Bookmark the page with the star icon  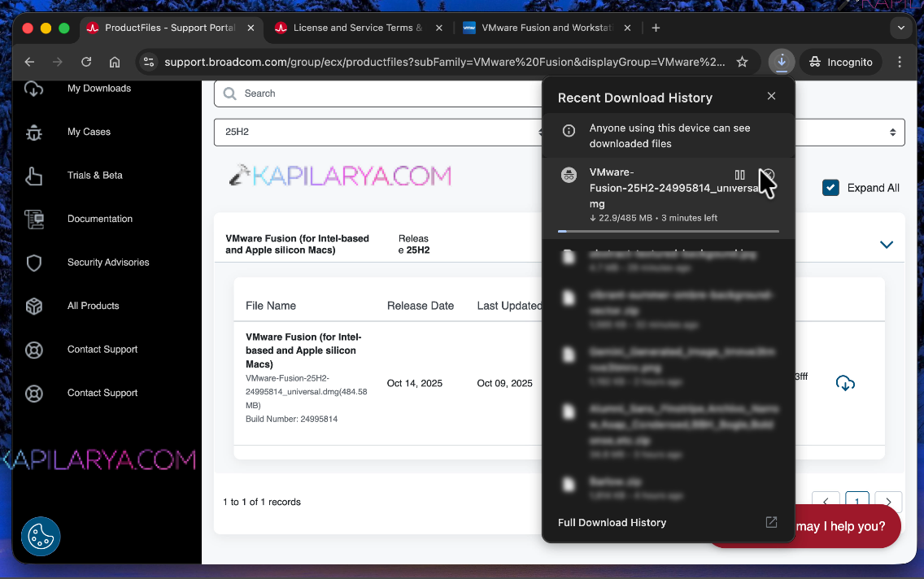[743, 61]
